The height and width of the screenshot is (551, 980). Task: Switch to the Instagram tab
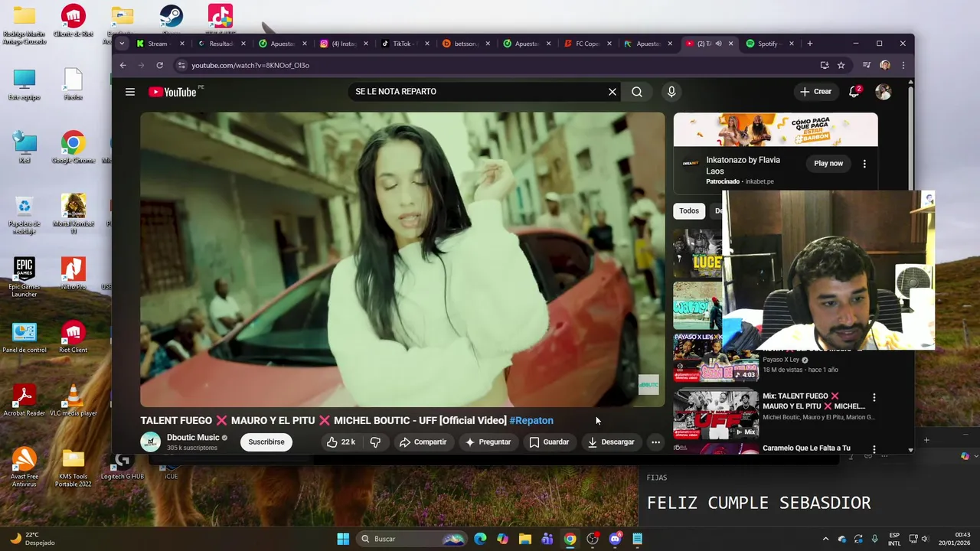coord(343,44)
